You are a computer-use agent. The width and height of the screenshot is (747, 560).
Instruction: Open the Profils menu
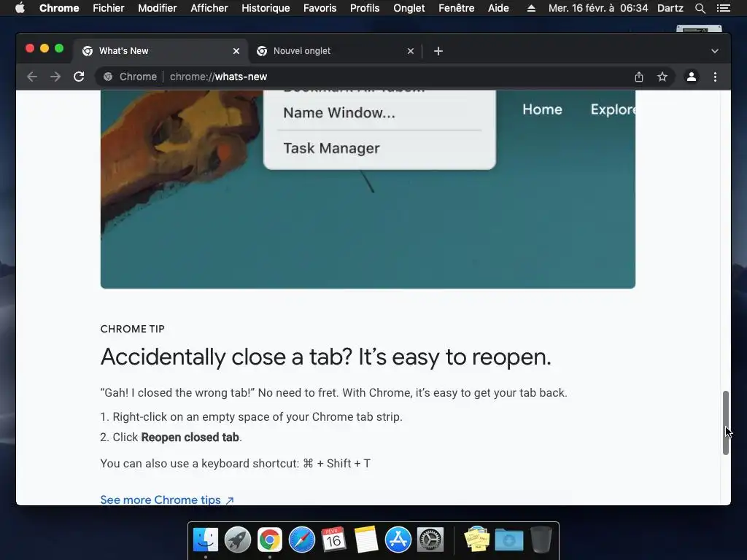365,8
